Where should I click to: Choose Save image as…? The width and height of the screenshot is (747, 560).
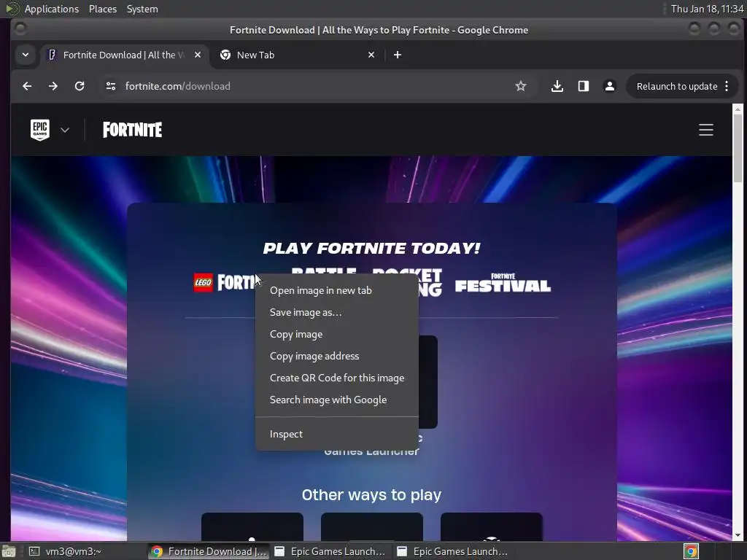pos(337,312)
